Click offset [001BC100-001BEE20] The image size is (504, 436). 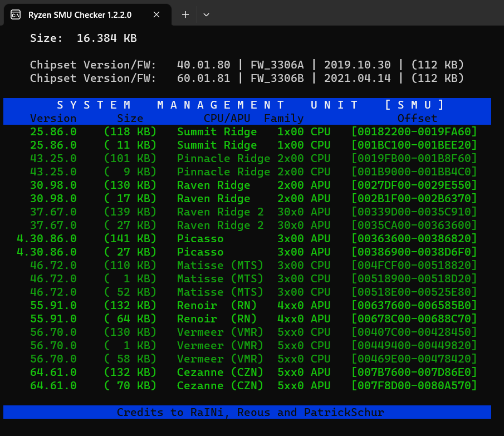pyautogui.click(x=414, y=145)
